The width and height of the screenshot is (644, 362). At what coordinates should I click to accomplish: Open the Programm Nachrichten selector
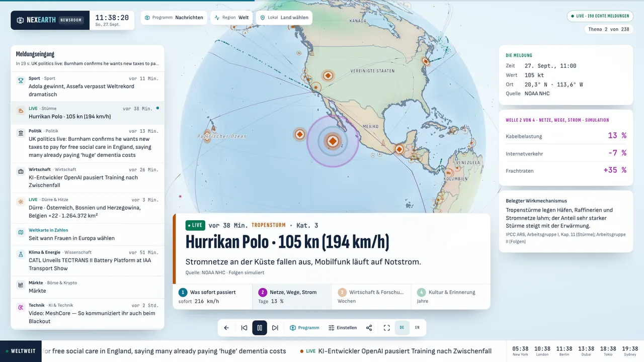click(x=174, y=18)
